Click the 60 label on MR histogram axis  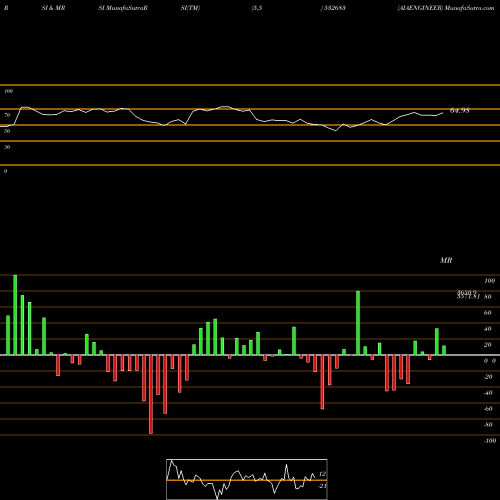click(x=488, y=313)
